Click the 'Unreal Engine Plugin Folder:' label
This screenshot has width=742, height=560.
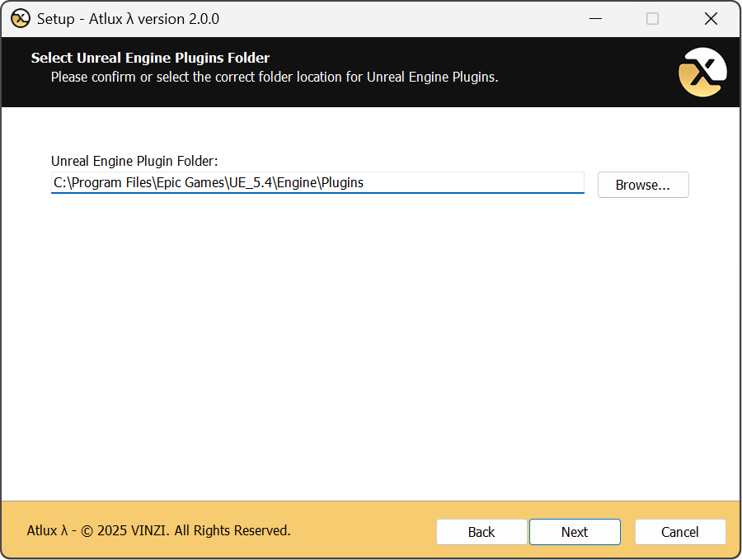(134, 161)
